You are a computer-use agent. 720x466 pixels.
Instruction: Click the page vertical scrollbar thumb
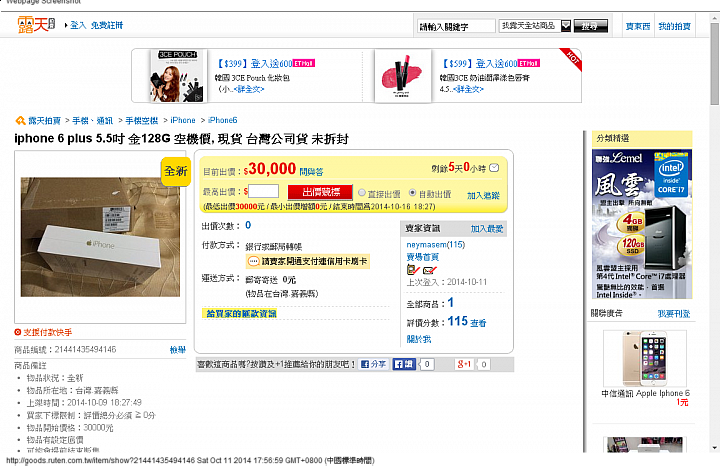point(714,64)
